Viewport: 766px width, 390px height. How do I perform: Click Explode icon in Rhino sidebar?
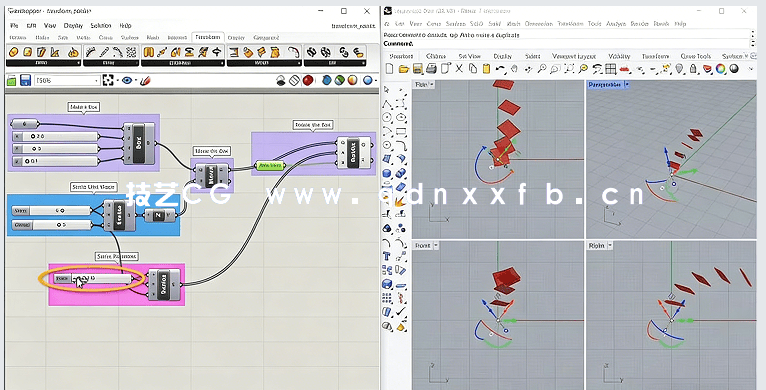[401, 201]
